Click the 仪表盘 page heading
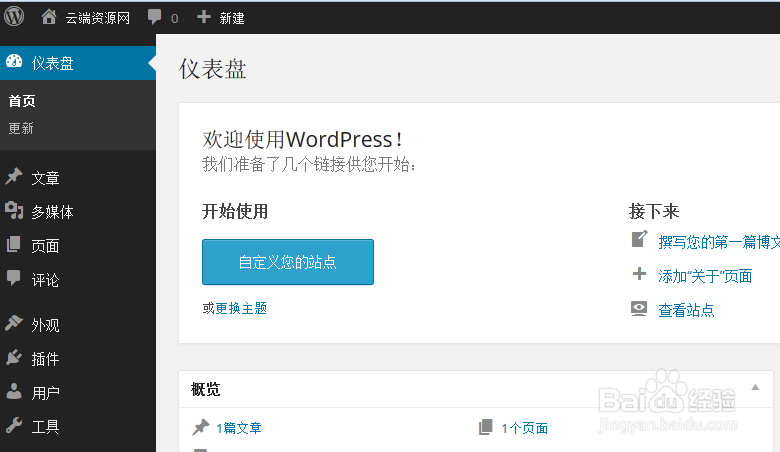Screen dimensions: 780x452 [x=212, y=69]
